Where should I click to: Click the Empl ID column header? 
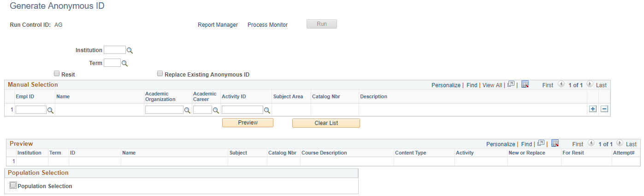25,96
